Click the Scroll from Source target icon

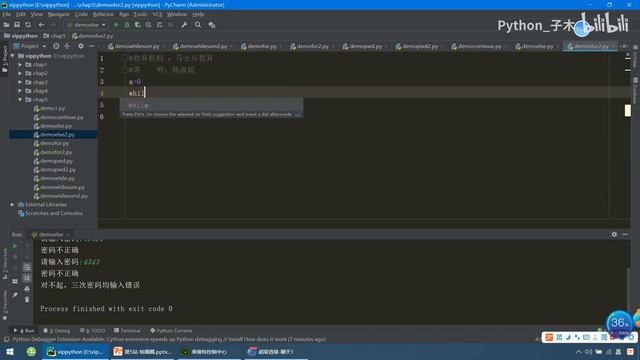click(x=56, y=46)
